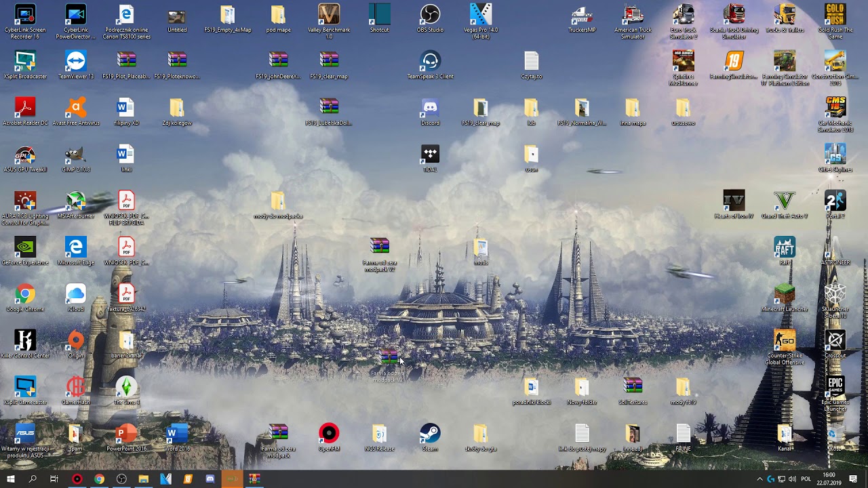
Task: Select the 'linki' Word document
Action: [x=126, y=159]
